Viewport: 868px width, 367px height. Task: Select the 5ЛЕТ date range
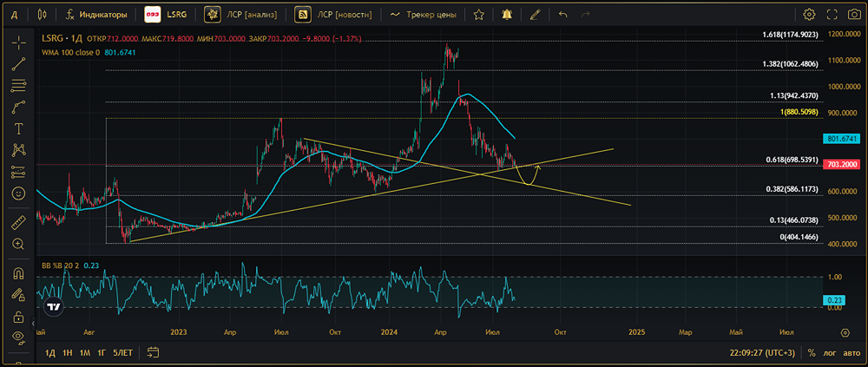pos(123,353)
